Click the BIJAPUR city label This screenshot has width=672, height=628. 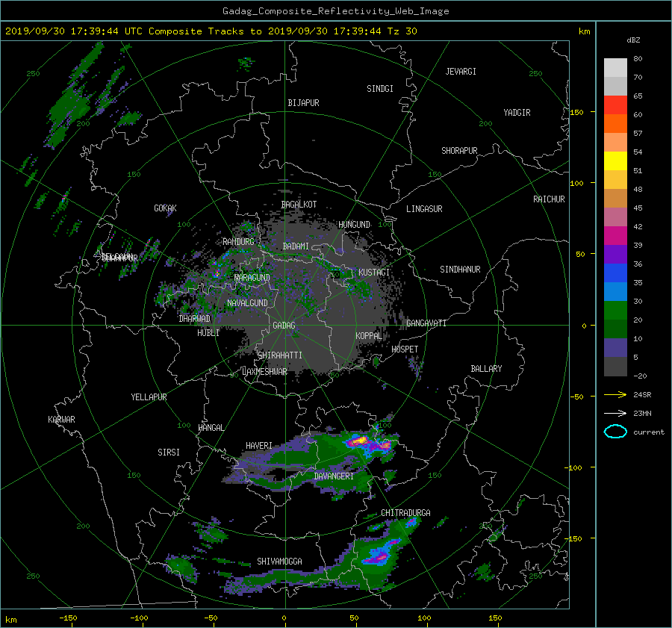point(303,103)
